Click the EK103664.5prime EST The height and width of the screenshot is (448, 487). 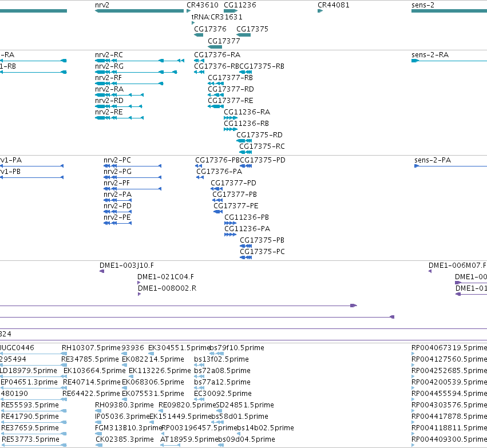[94, 371]
